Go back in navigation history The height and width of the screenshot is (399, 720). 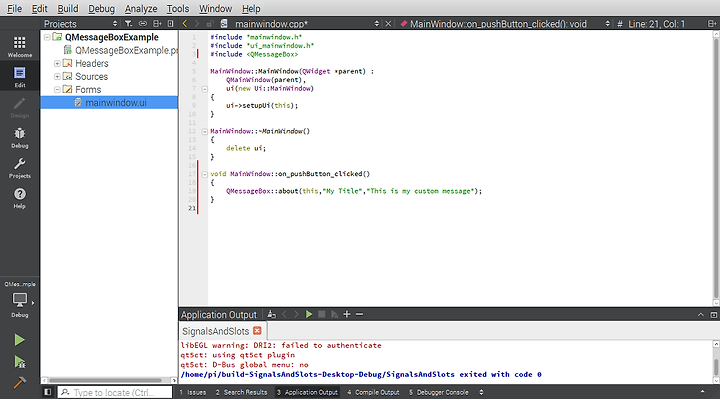tap(185, 23)
